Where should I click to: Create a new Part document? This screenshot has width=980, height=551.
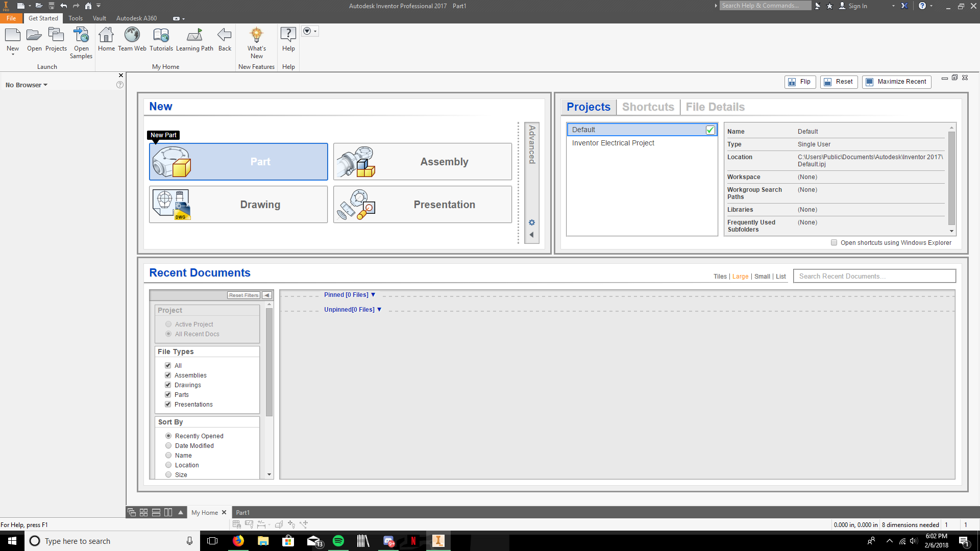point(238,162)
